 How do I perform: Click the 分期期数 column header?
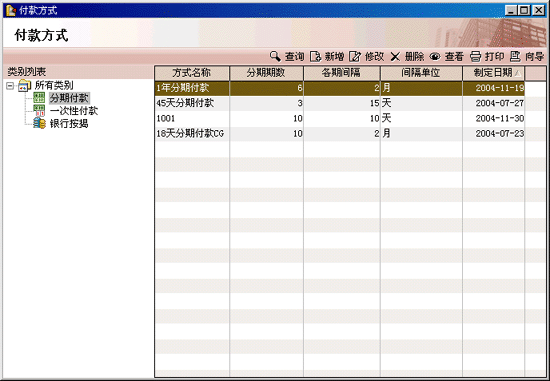(x=266, y=73)
